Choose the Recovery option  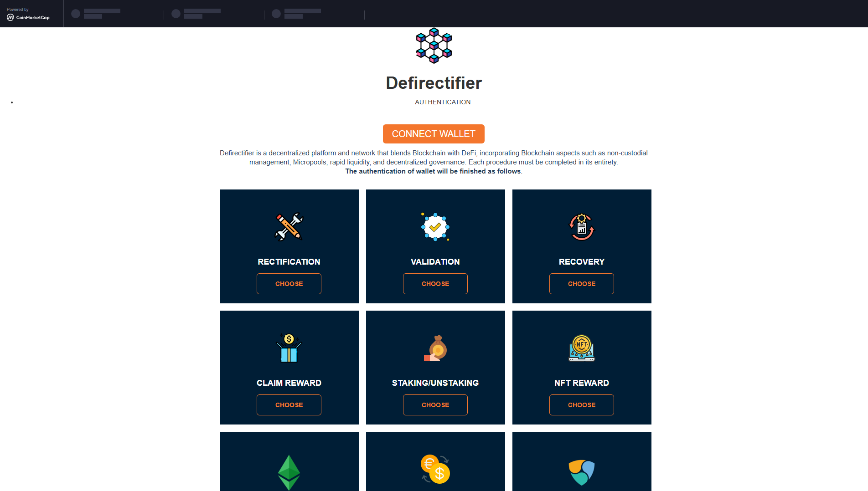[582, 284]
